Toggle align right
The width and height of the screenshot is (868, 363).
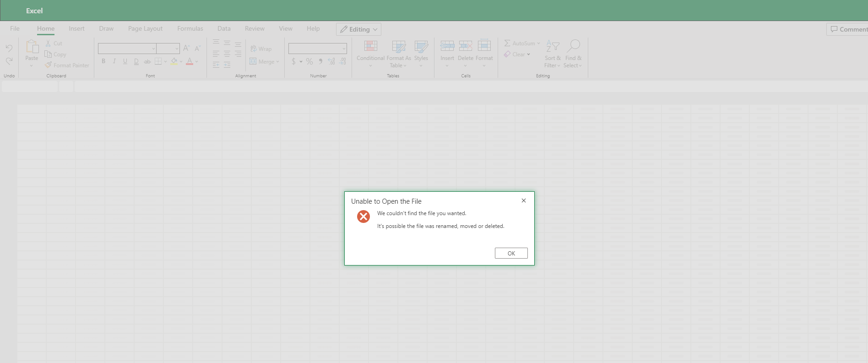238,54
